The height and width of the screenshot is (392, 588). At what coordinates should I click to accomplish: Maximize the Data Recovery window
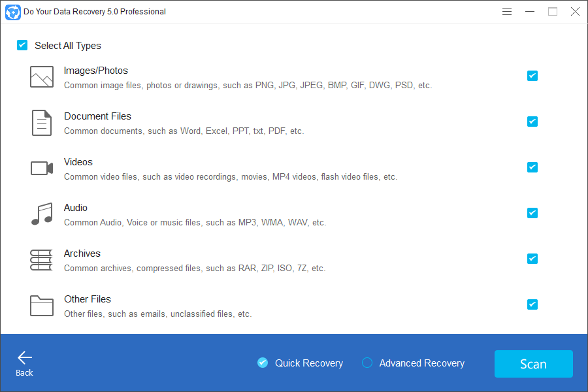[x=552, y=12]
